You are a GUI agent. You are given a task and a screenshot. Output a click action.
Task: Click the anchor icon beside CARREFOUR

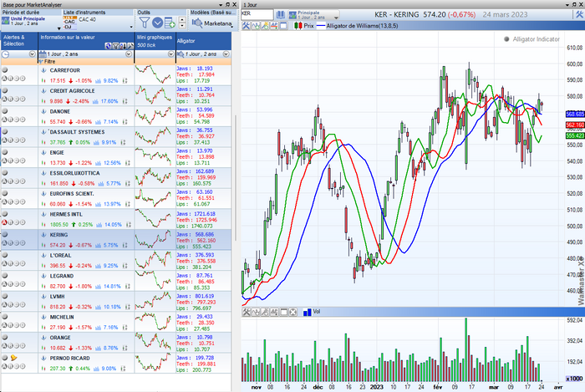[43, 70]
